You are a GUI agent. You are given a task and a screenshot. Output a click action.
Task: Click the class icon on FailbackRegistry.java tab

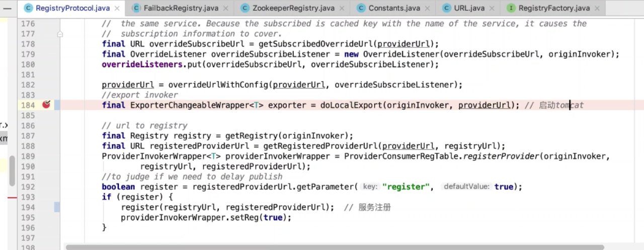point(136,8)
